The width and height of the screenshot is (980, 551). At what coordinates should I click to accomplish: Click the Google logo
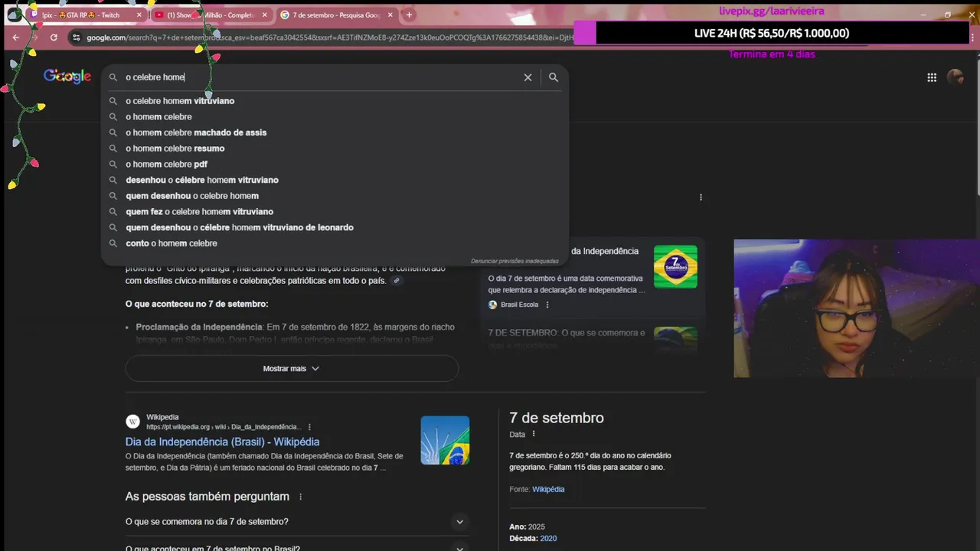[67, 77]
